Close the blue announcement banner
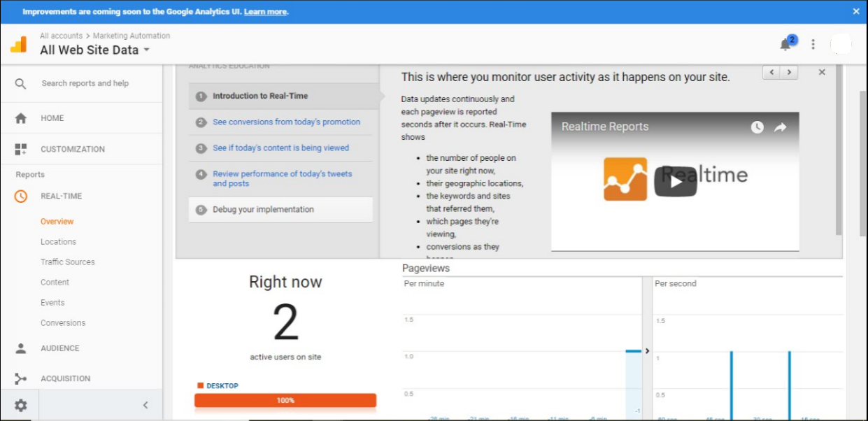 [856, 11]
